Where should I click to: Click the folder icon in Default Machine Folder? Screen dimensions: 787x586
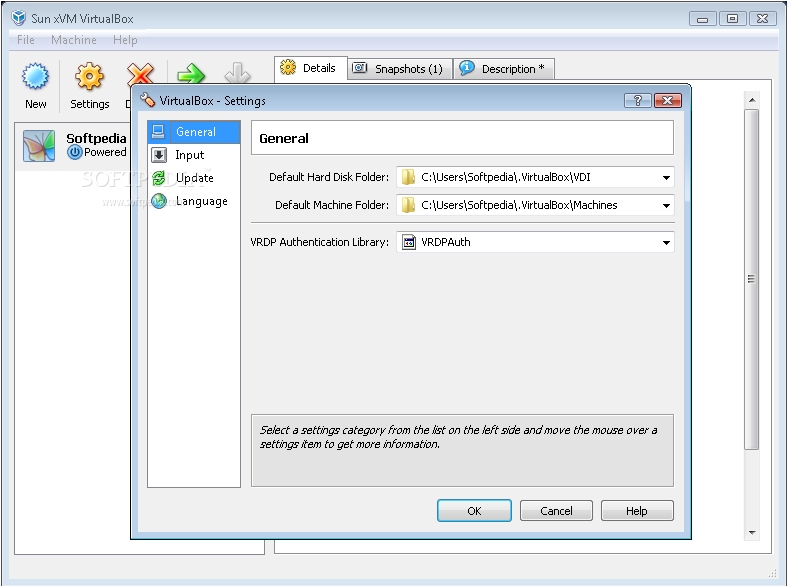409,205
